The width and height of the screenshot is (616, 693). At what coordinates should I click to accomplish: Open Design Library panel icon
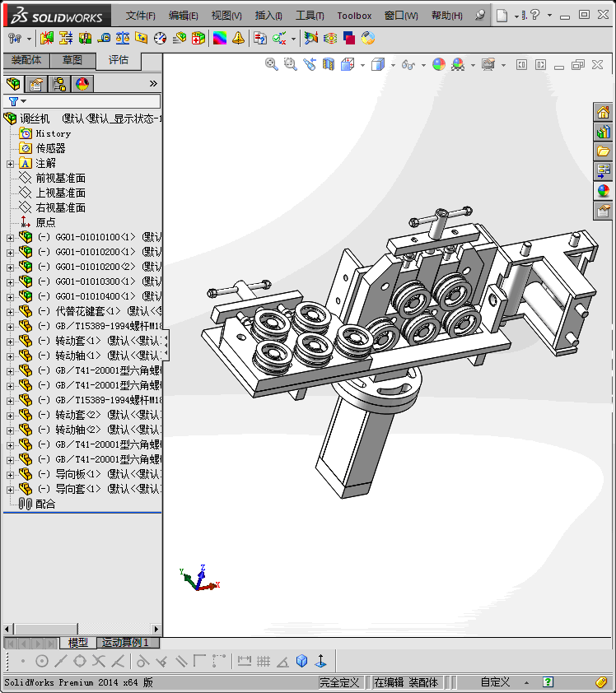[x=603, y=133]
